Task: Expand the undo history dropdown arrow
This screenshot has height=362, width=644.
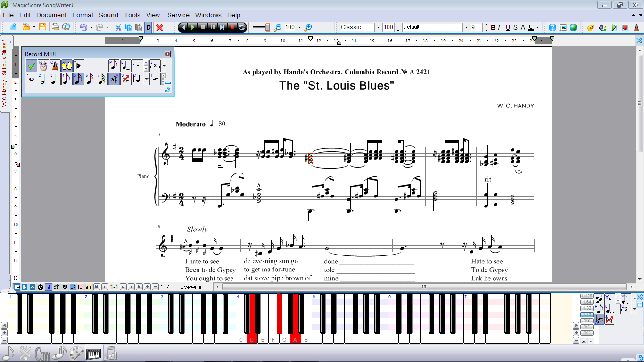Action: coord(91,27)
